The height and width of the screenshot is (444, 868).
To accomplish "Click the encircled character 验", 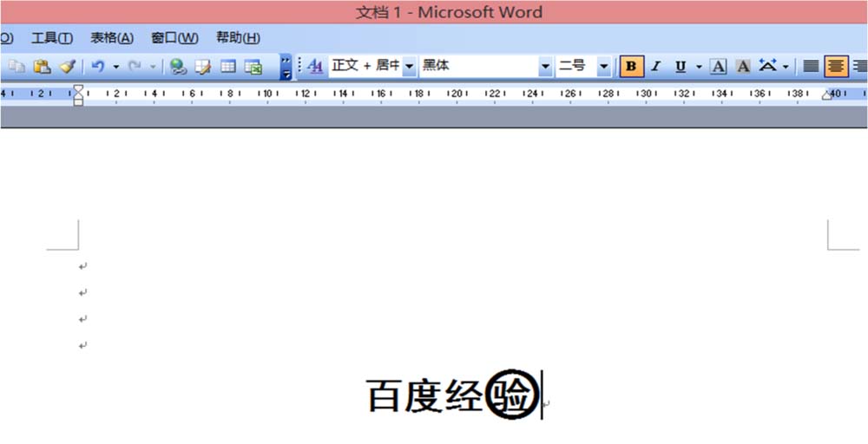I will (x=513, y=395).
